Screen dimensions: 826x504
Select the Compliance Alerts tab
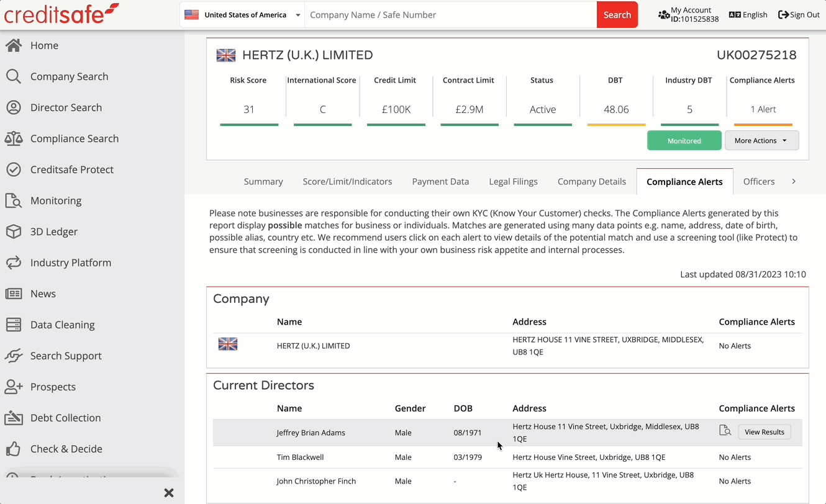pos(684,181)
